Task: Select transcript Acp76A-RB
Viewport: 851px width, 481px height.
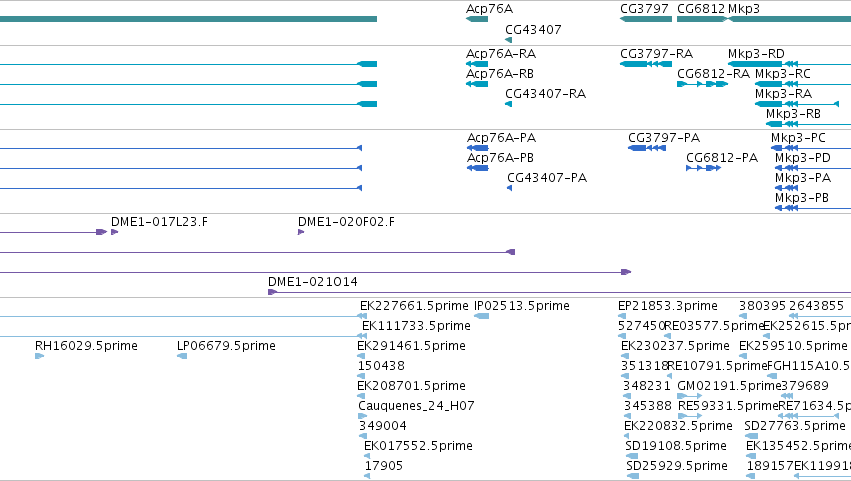Action: (x=500, y=74)
